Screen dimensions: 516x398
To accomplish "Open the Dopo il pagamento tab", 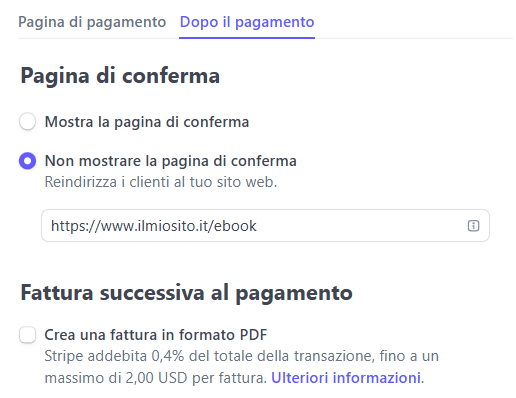I will (247, 22).
